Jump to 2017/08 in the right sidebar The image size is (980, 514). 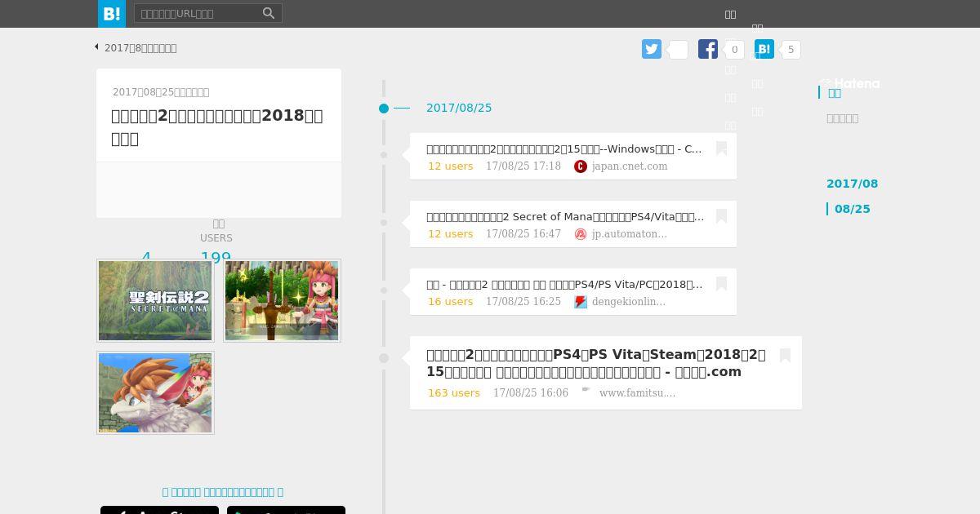coord(852,184)
